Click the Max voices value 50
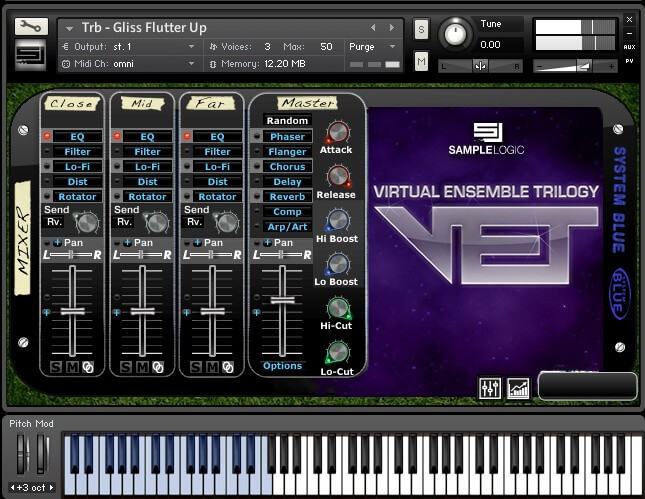Viewport: 645px width, 499px height. point(326,47)
